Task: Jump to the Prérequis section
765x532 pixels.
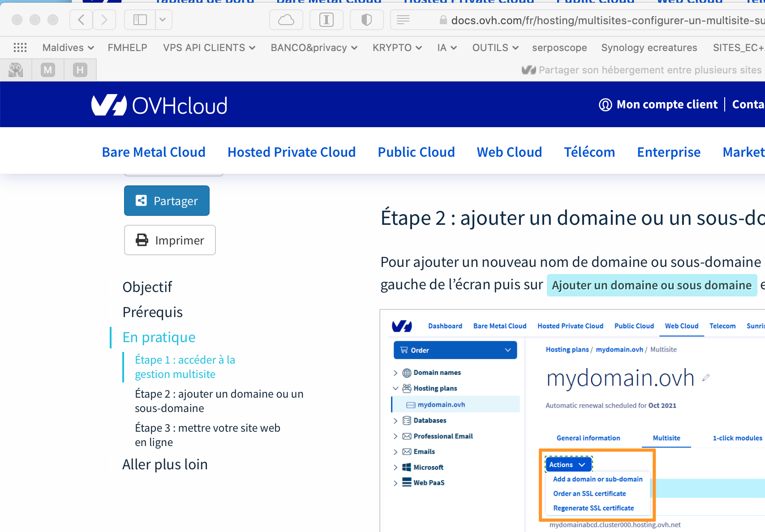Action: [152, 312]
